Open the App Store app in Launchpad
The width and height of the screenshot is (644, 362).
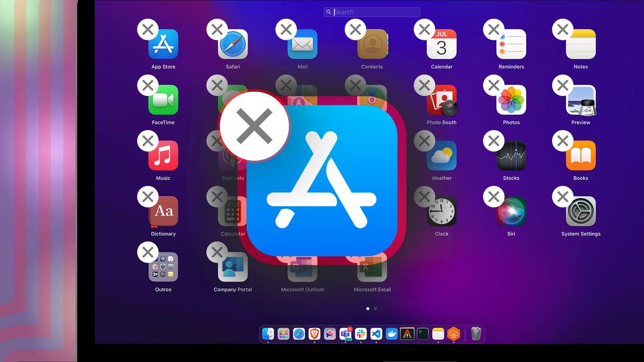163,45
